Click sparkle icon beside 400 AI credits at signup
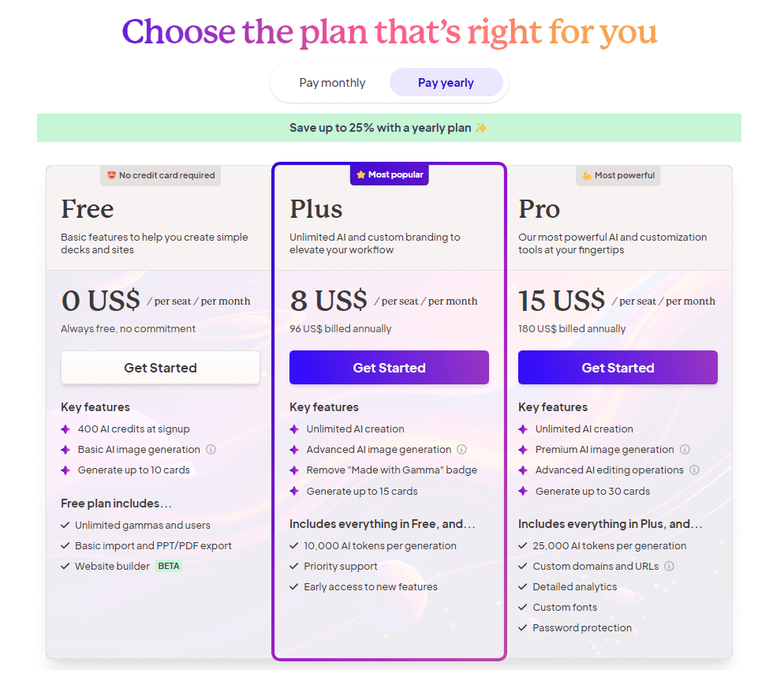 tap(65, 429)
